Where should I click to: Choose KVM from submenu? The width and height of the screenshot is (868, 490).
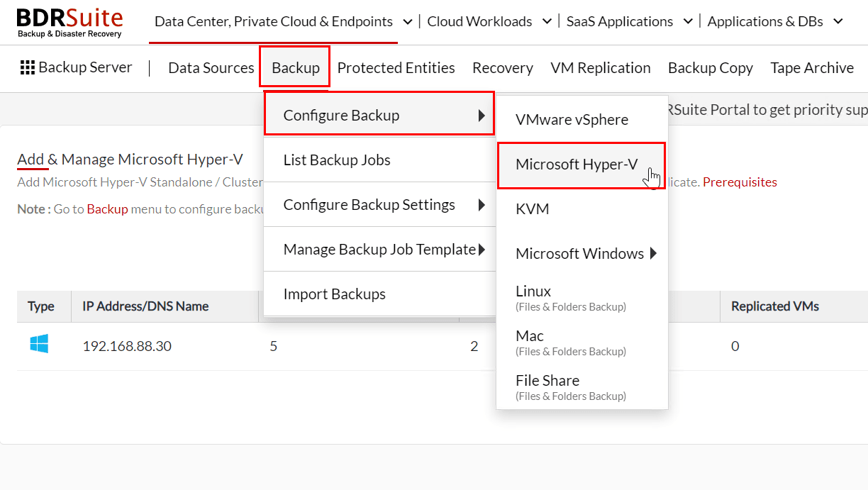point(582,208)
